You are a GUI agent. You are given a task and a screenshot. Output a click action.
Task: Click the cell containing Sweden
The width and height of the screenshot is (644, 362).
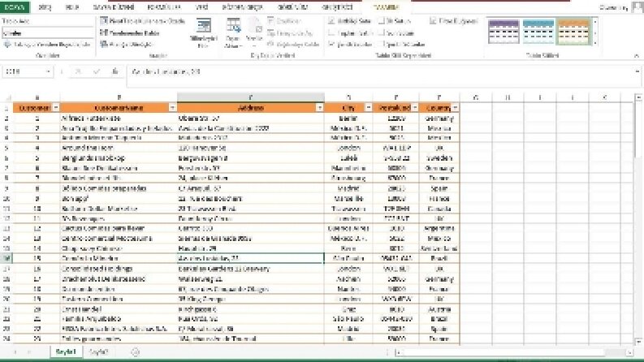(439, 158)
